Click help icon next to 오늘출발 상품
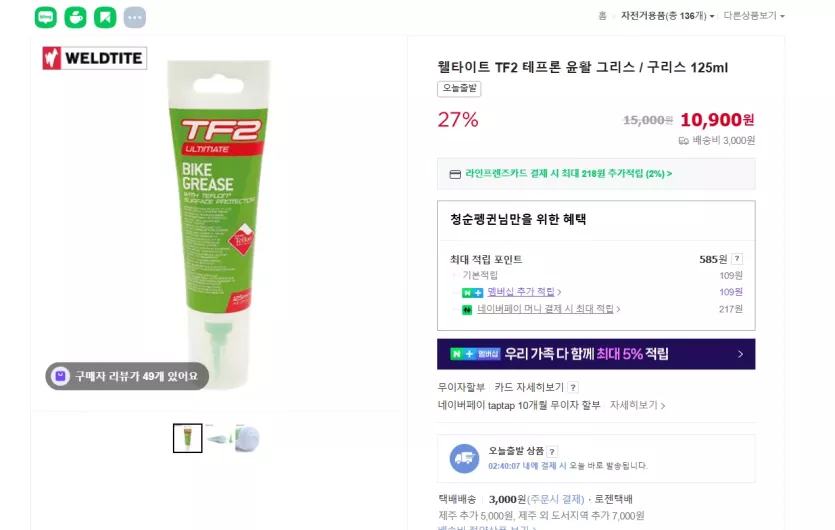The image size is (835, 530). pyautogui.click(x=552, y=451)
